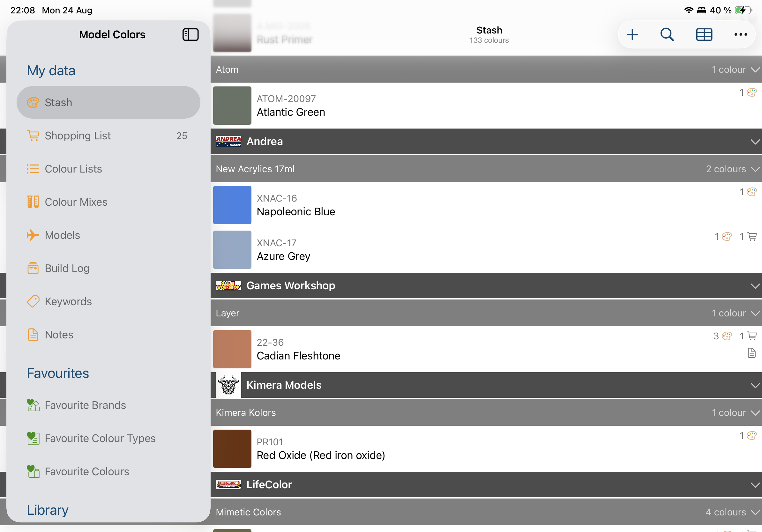
Task: Open Favourite Brands
Action: click(x=108, y=405)
